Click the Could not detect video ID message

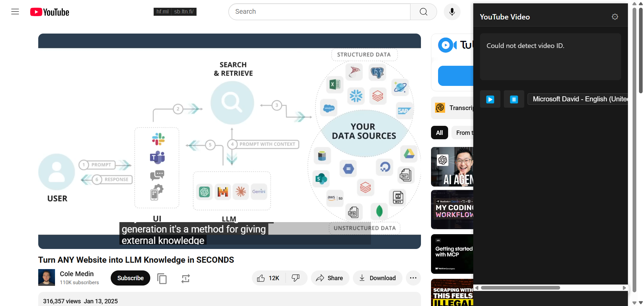click(525, 46)
